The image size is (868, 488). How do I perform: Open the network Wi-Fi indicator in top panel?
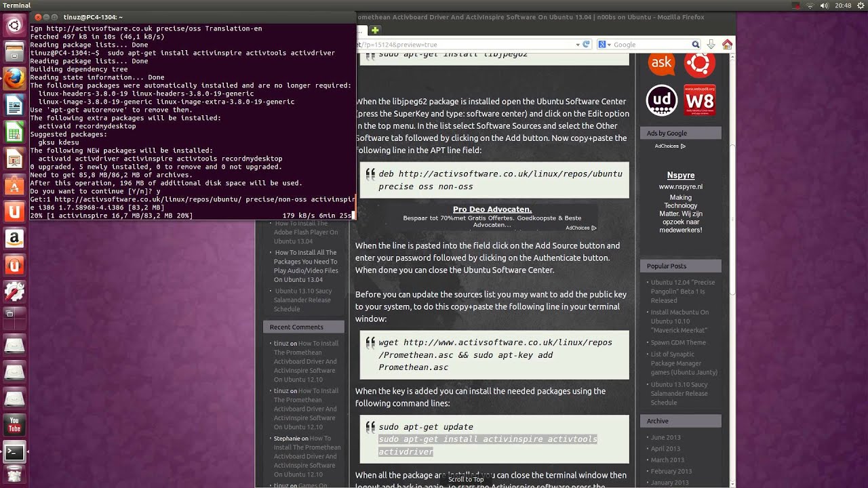click(x=810, y=5)
